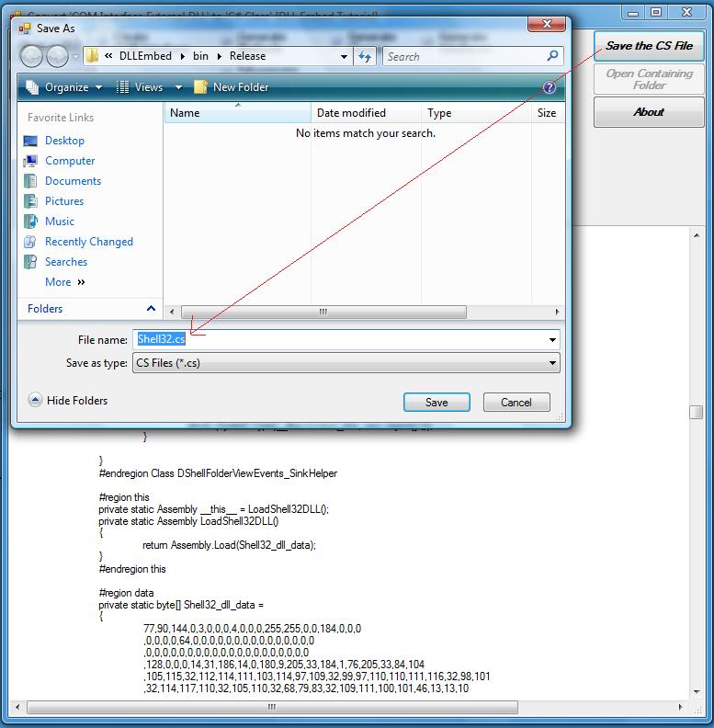Click the file list scroll left arrow

point(172,312)
